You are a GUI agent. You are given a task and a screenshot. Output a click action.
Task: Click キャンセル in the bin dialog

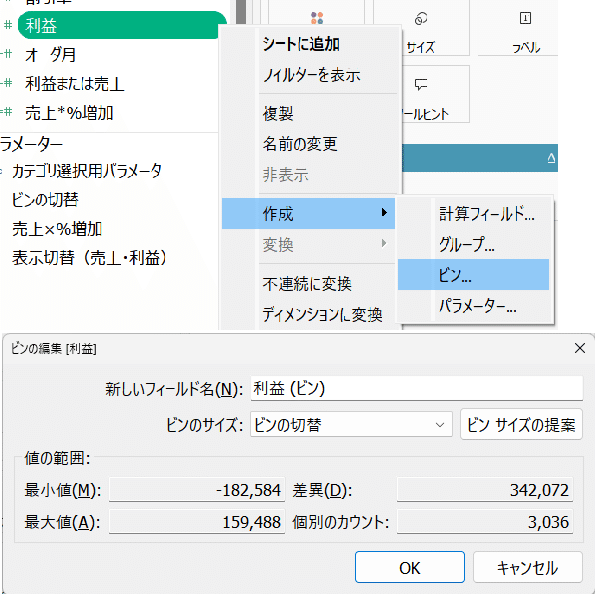point(527,567)
